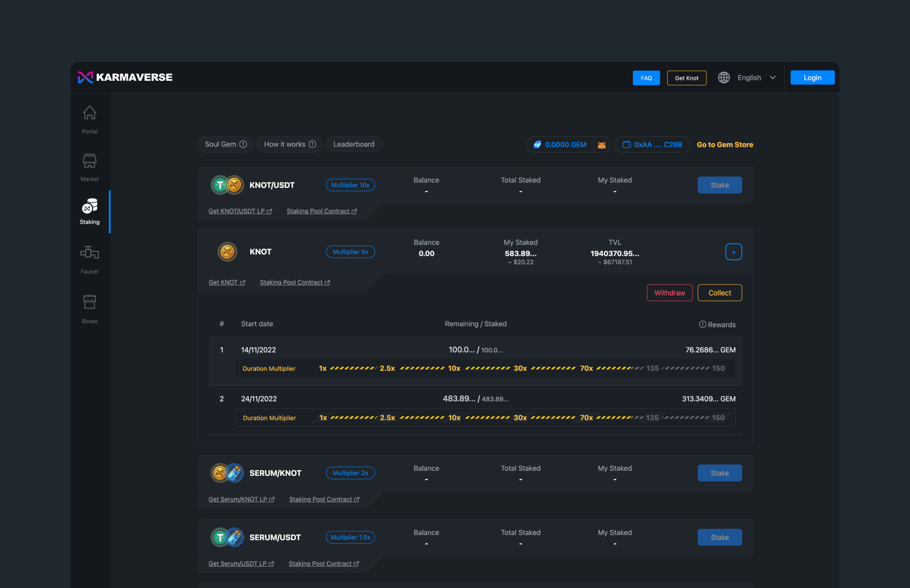Click the MetaMask fox icon
Viewport: 910px width, 588px height.
tap(602, 145)
